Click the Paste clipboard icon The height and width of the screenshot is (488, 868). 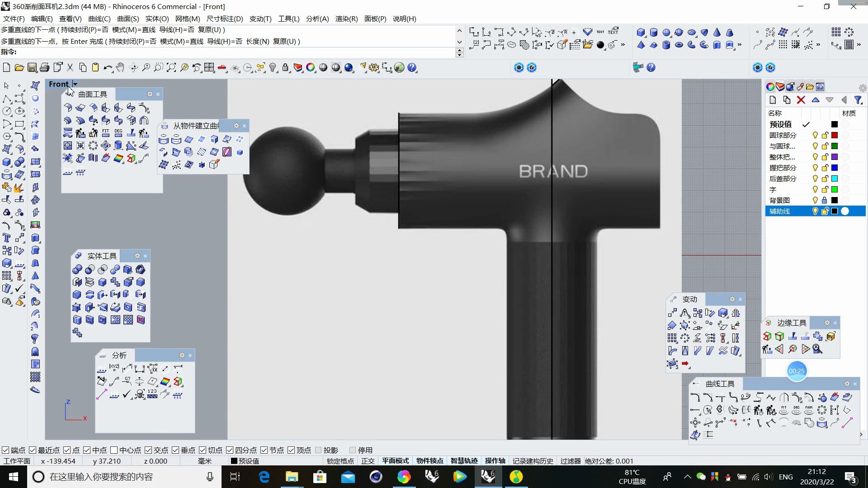point(95,68)
